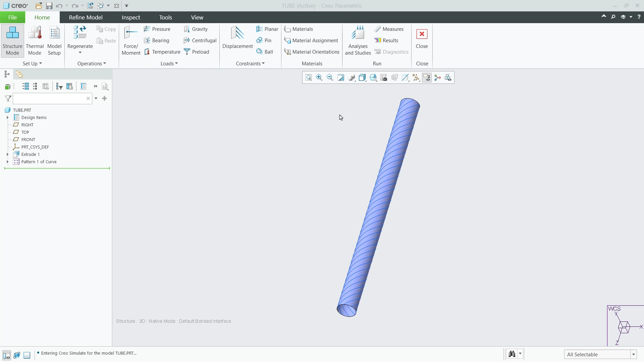Image resolution: width=644 pixels, height=362 pixels.
Task: Add a Ball constraint
Action: (265, 52)
